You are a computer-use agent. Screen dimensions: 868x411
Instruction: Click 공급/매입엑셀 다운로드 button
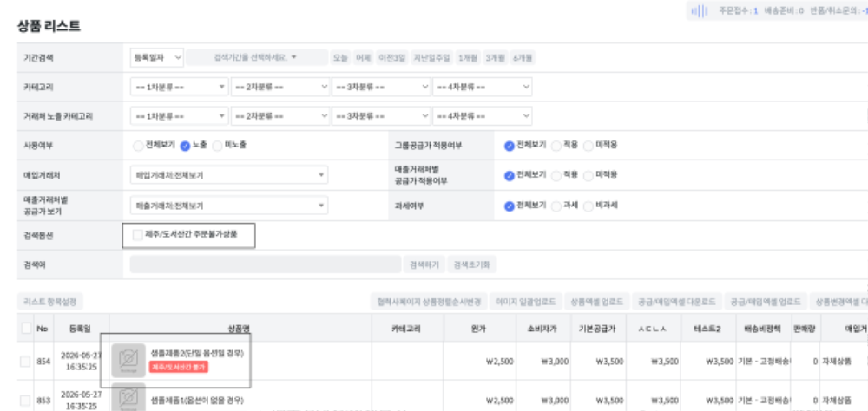676,302
